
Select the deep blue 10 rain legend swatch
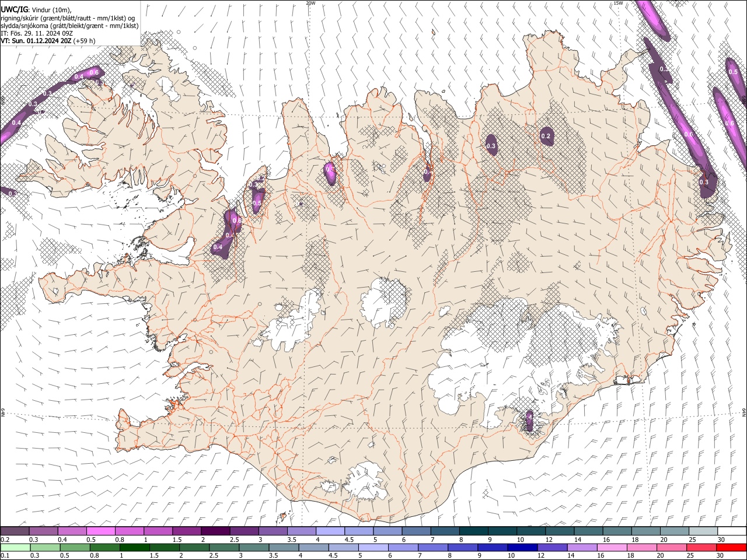522,547
